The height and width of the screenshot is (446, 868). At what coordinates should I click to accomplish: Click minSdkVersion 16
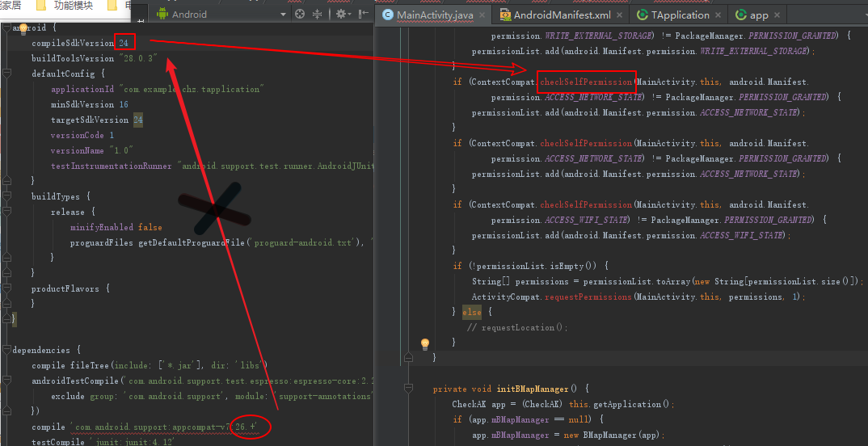point(89,104)
